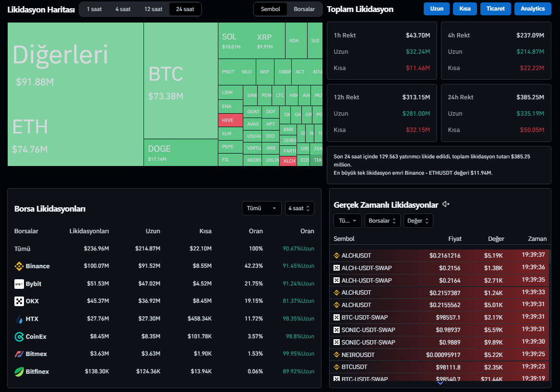Open the Borsalar filter in real-time panel
Image resolution: width=560 pixels, height=392 pixels.
point(382,221)
